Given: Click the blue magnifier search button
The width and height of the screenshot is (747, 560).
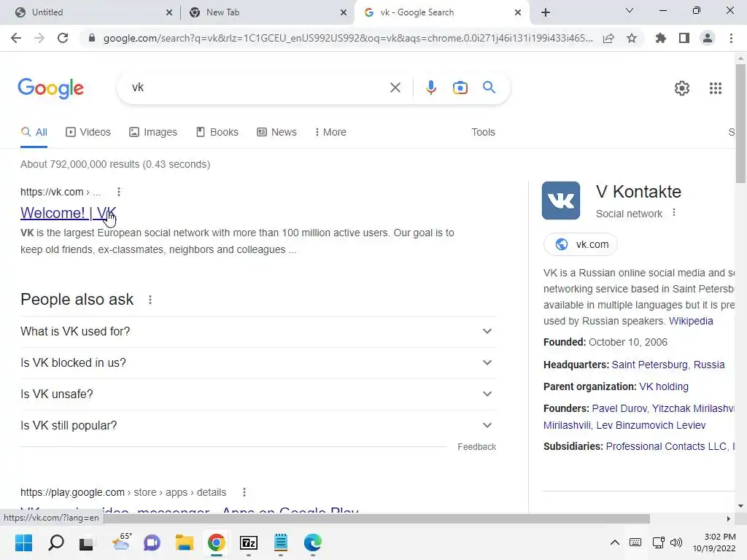Looking at the screenshot, I should (489, 87).
